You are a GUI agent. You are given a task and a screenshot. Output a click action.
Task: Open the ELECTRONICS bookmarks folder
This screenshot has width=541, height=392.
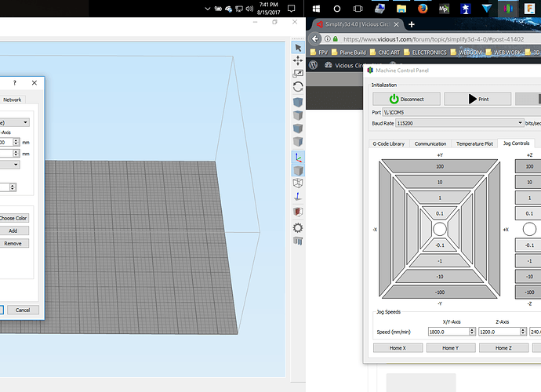[x=425, y=53]
